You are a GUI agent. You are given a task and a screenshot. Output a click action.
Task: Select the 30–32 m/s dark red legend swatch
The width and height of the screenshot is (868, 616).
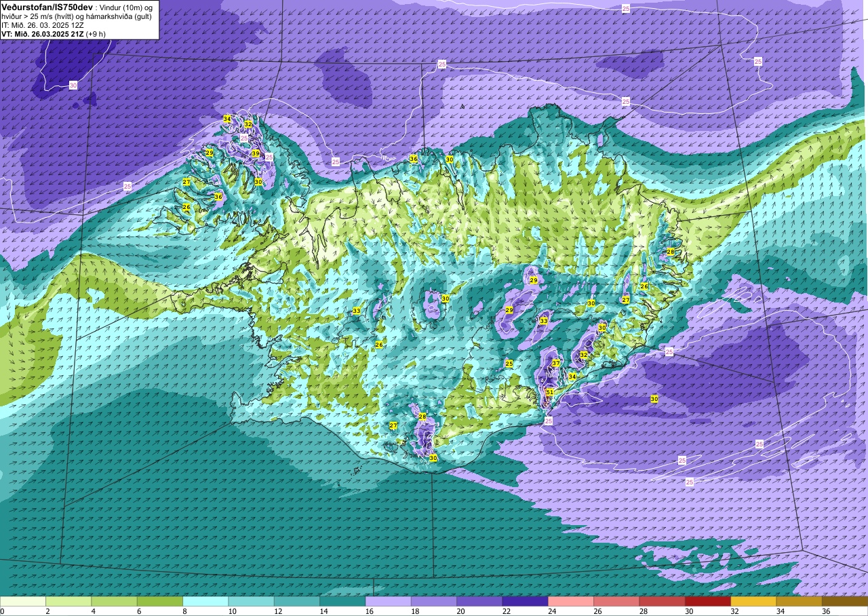[708, 601]
